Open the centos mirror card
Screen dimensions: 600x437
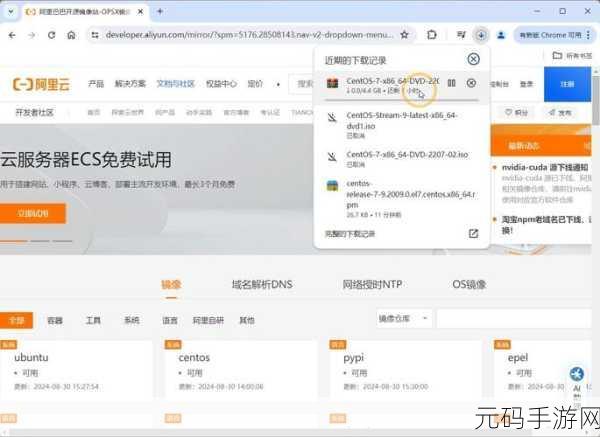(x=241, y=369)
